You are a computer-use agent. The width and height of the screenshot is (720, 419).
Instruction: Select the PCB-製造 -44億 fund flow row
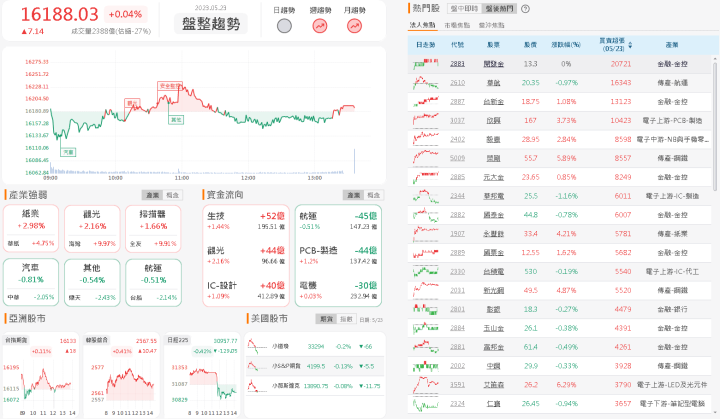338,255
